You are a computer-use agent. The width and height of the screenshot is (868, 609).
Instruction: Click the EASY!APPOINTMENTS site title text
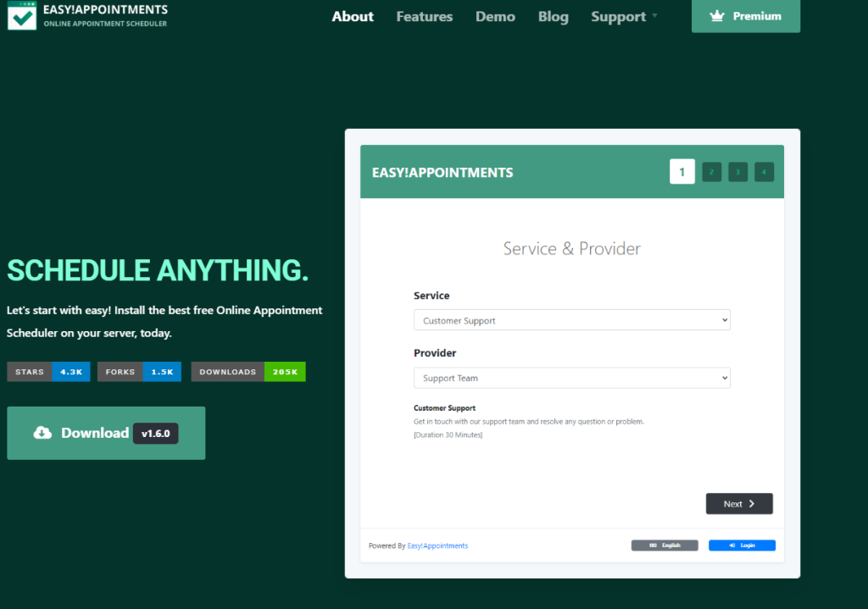pos(105,10)
